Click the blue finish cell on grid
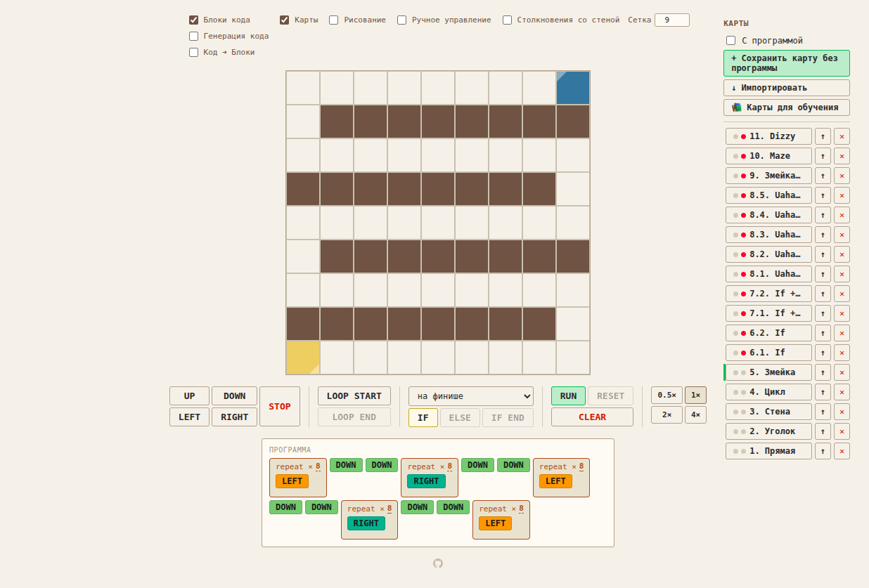 pyautogui.click(x=573, y=88)
